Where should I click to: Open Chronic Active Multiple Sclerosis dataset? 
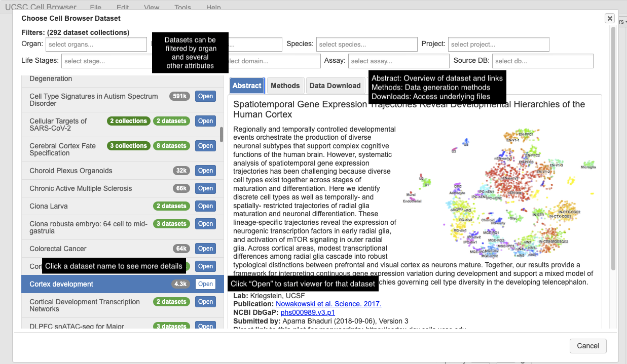[x=205, y=188]
